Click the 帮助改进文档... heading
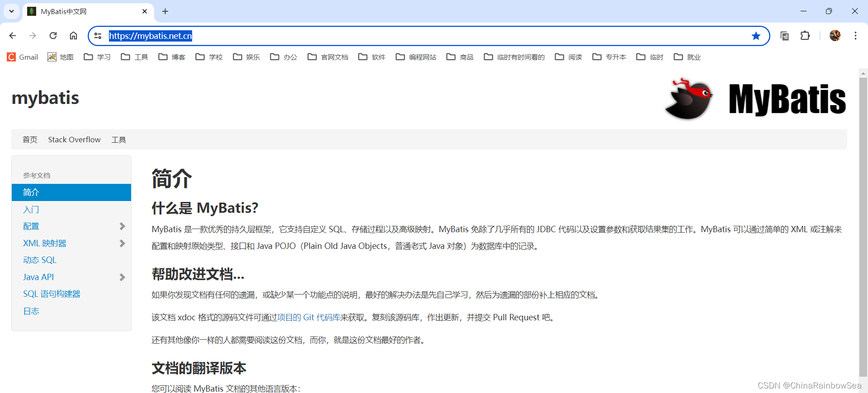 [198, 274]
